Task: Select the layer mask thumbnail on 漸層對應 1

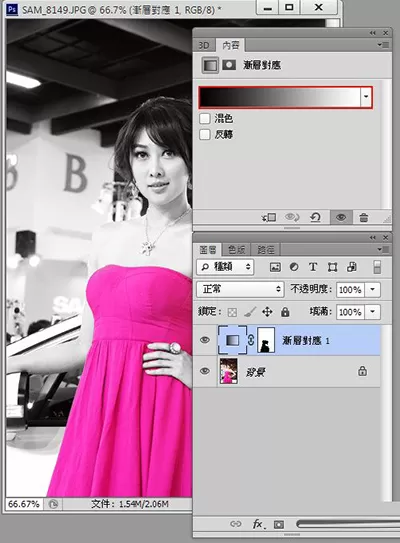Action: click(266, 340)
